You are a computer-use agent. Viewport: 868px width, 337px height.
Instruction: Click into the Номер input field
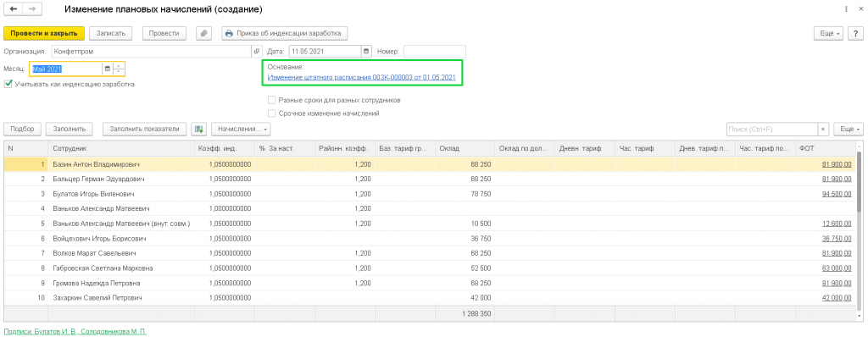(x=435, y=52)
